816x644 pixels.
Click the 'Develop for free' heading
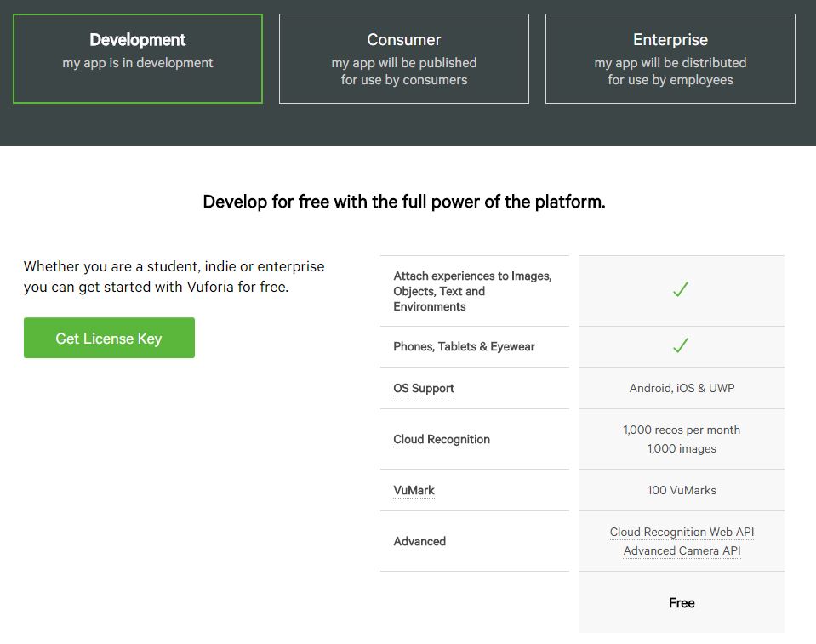404,202
